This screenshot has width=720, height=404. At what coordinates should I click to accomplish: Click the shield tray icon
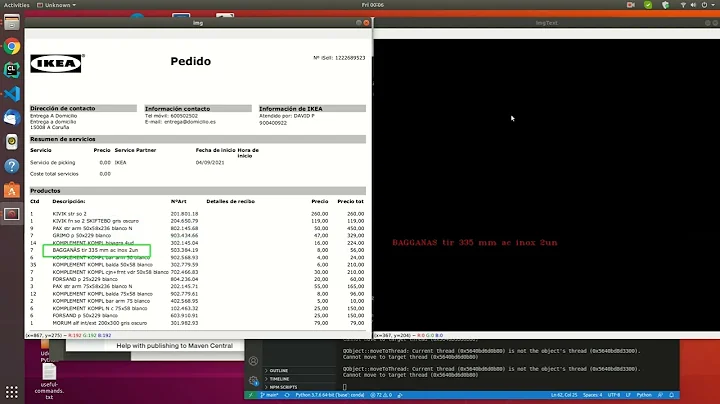[665, 5]
